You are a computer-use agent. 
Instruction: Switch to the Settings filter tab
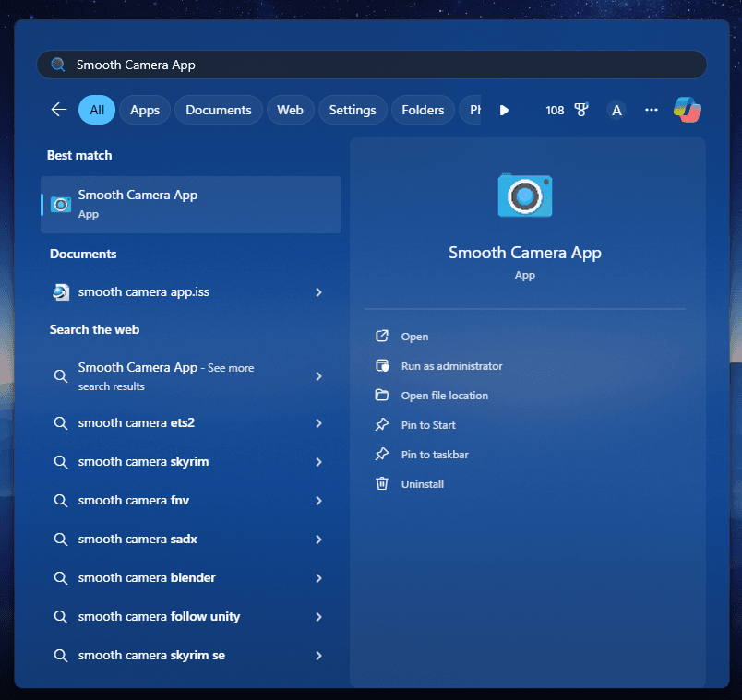click(x=353, y=110)
